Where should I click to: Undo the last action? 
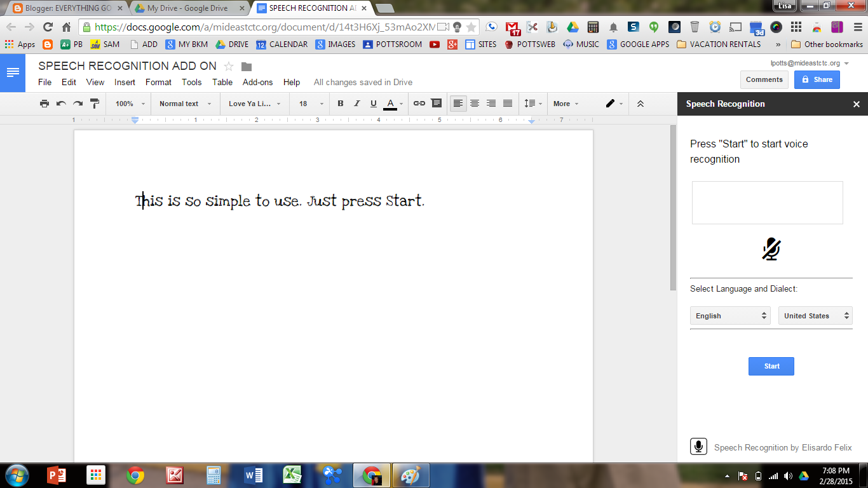point(61,104)
